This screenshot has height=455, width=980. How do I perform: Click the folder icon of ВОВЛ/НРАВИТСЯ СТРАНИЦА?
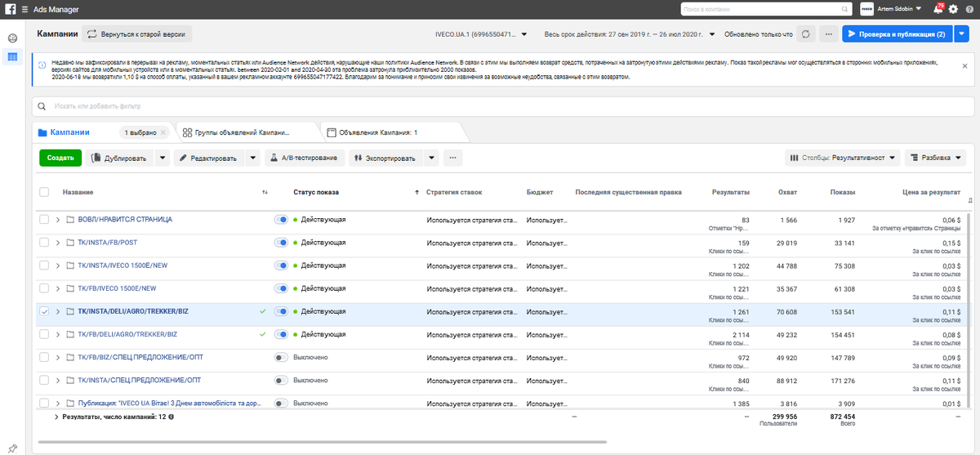point(70,220)
